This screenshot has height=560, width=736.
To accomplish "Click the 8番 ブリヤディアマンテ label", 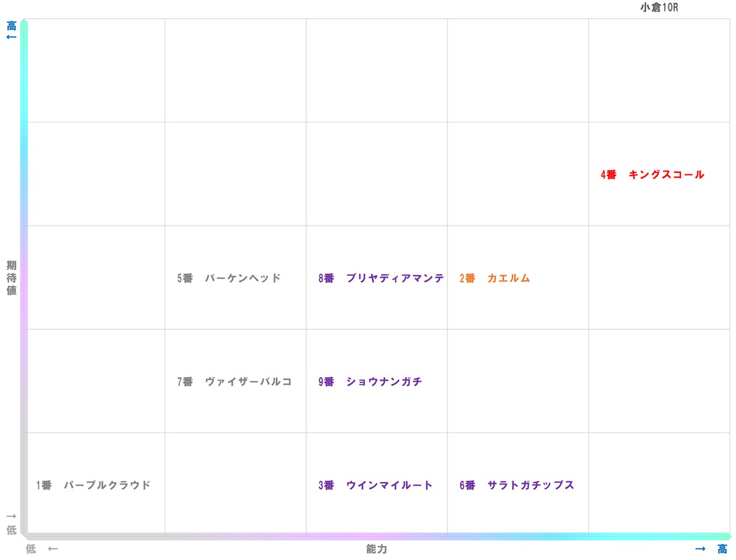I will tap(381, 279).
